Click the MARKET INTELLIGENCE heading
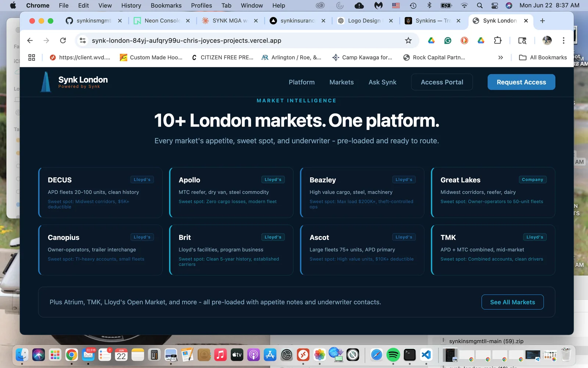 tap(297, 100)
